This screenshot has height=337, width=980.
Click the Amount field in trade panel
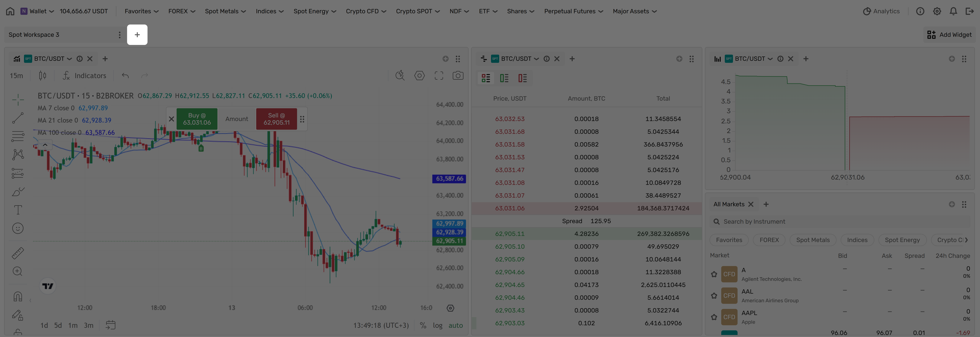coord(237,119)
